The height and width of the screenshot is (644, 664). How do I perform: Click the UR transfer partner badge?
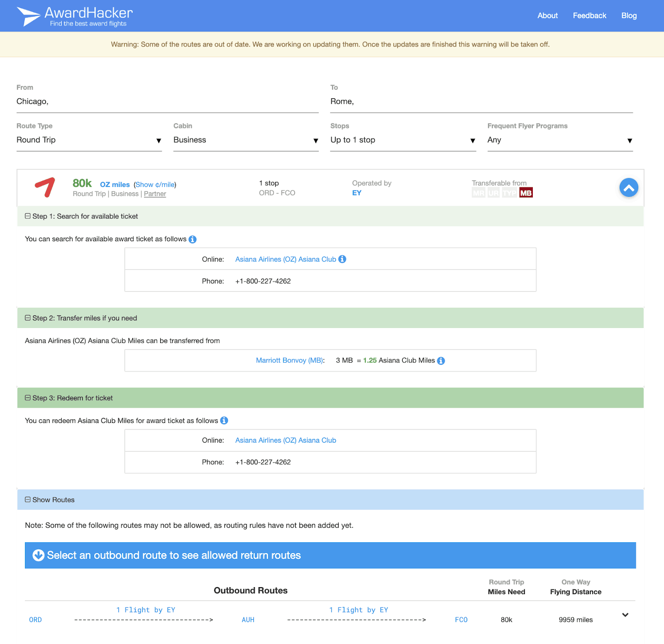[x=493, y=193]
